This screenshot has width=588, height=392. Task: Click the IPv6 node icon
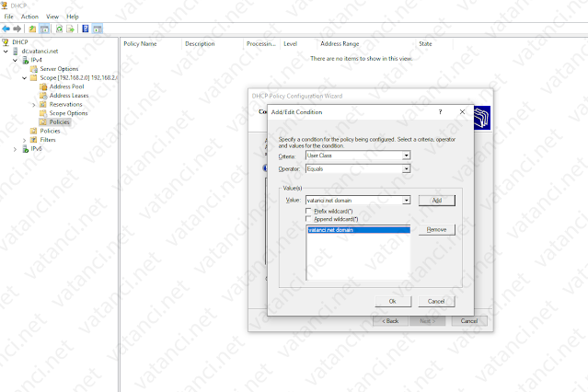tap(26, 149)
